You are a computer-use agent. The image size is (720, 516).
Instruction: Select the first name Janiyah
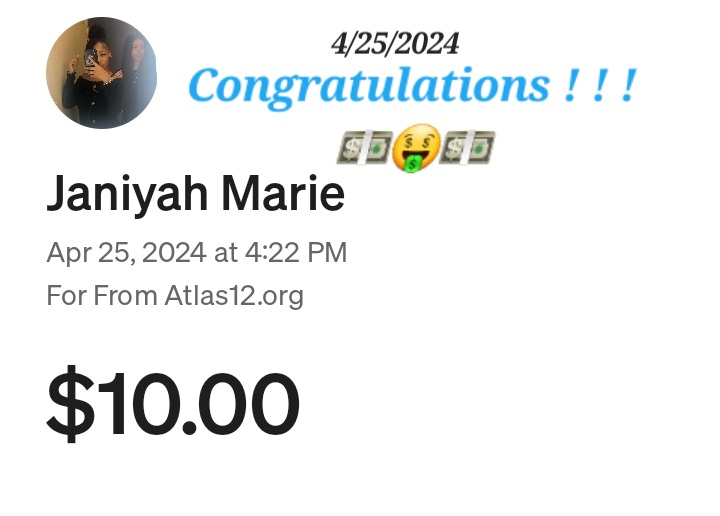coord(127,195)
